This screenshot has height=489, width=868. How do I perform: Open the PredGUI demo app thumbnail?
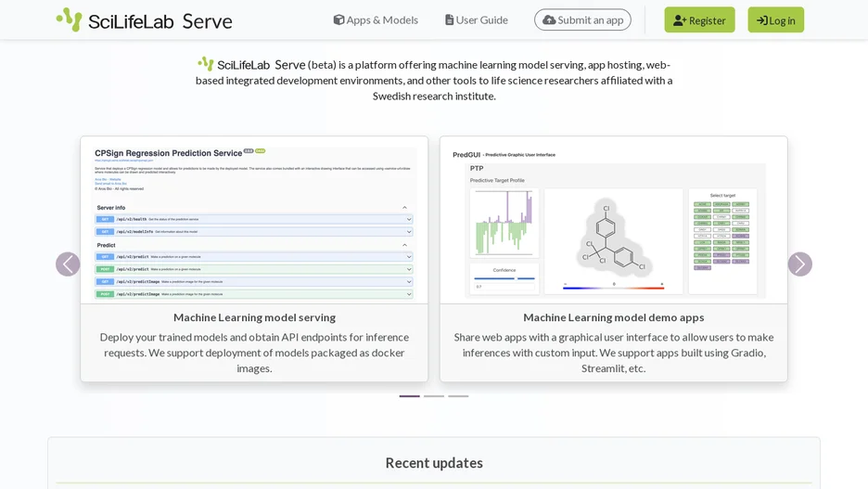coord(613,220)
